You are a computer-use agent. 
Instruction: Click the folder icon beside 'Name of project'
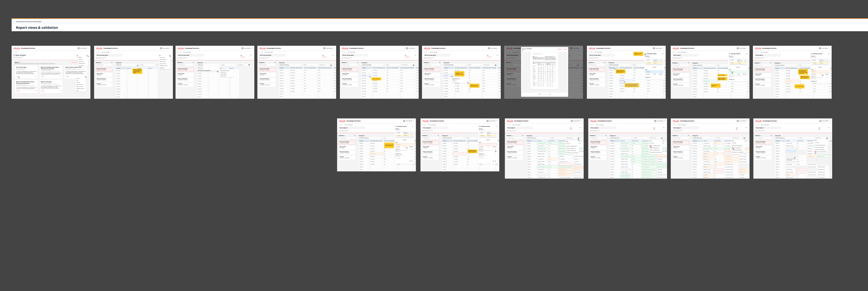click(x=14, y=55)
